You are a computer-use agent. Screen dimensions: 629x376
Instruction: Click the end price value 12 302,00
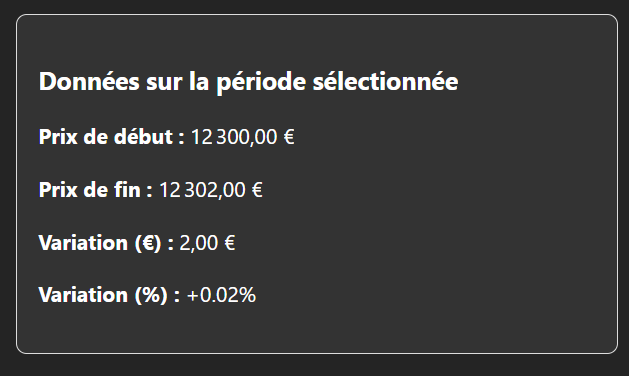202,190
